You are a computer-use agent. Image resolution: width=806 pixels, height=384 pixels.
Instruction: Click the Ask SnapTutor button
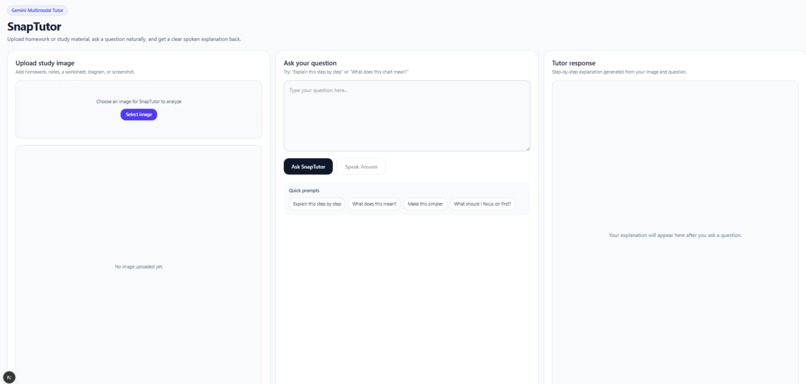tap(308, 167)
